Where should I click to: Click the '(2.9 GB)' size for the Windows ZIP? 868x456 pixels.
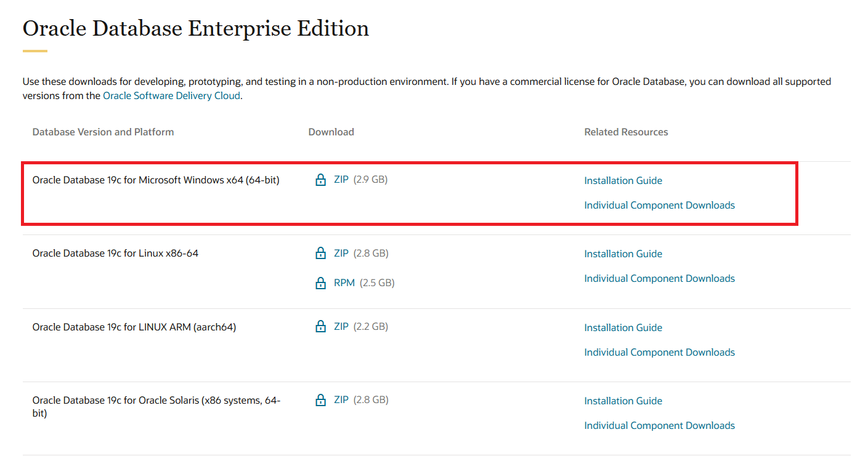click(x=370, y=180)
